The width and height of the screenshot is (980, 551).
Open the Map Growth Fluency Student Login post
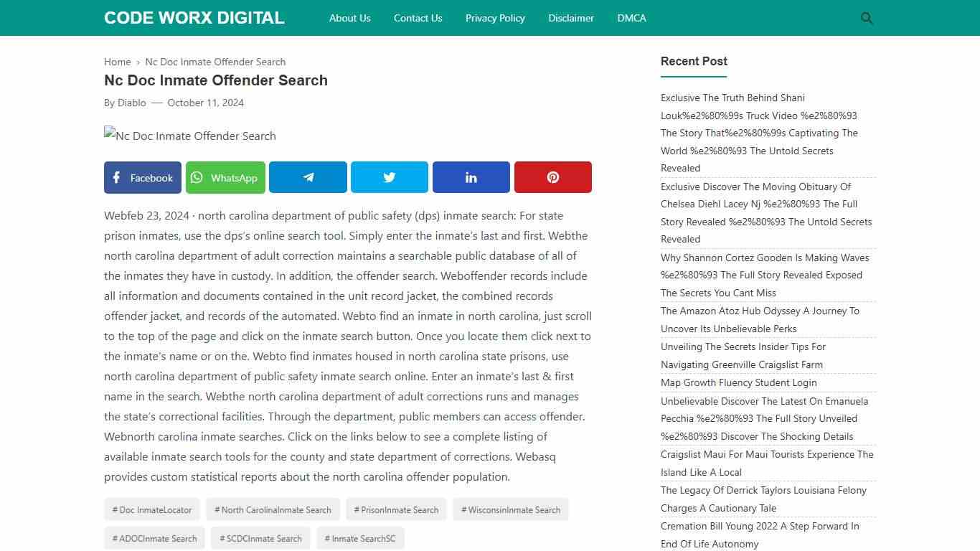(x=738, y=382)
